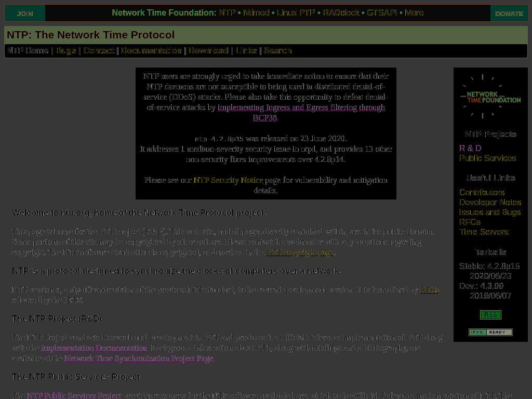This screenshot has height=399, width=532.
Task: Open the NTP Public Services Project link
Action: (x=74, y=395)
